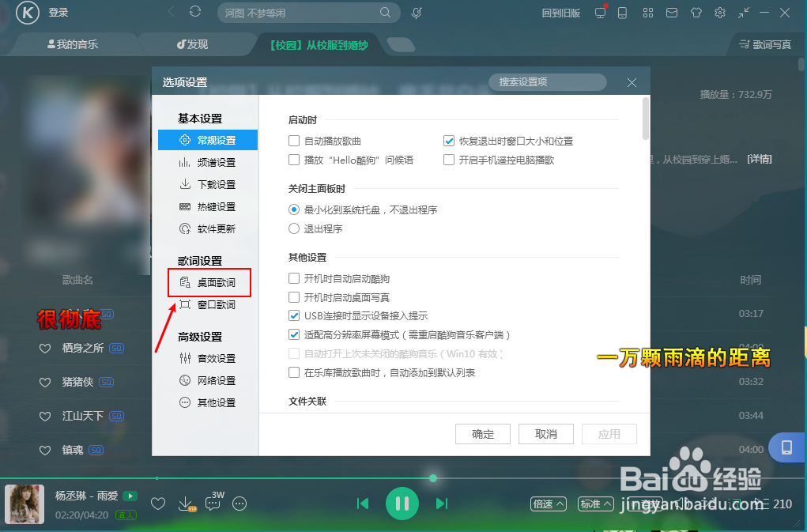This screenshot has height=532, width=807.
Task: Open 其他设置 in the advanced section
Action: point(208,402)
